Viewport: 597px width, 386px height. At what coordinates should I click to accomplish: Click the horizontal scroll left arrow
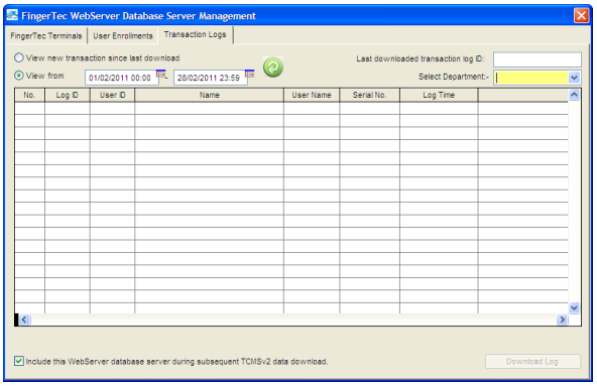coord(24,319)
